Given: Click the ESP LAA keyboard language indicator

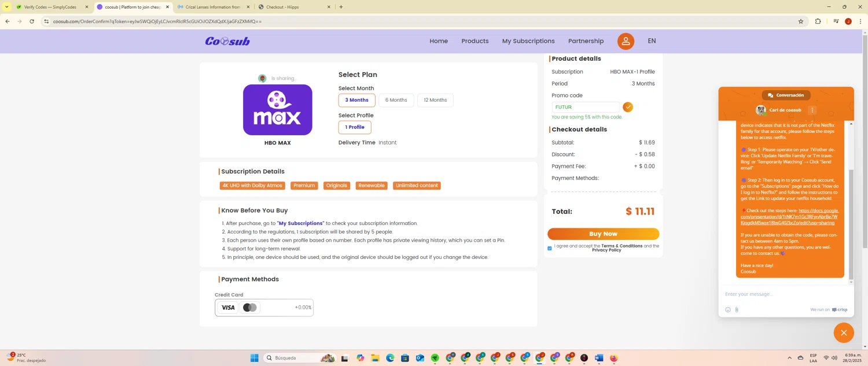Looking at the screenshot, I should (x=813, y=358).
